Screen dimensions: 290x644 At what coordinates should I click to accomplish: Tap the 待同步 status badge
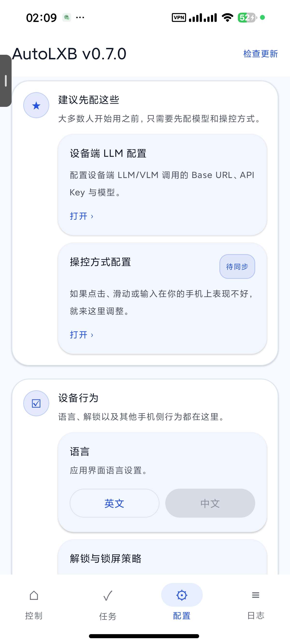237,267
